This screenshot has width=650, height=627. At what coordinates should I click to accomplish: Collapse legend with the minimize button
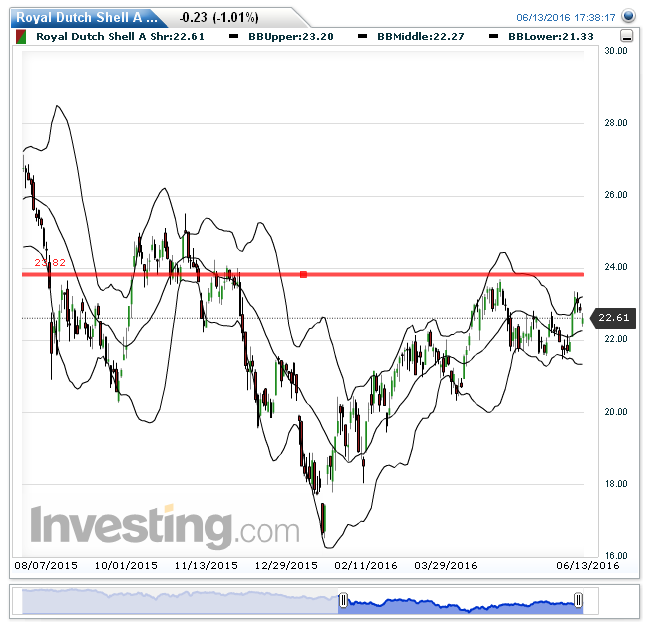(627, 36)
